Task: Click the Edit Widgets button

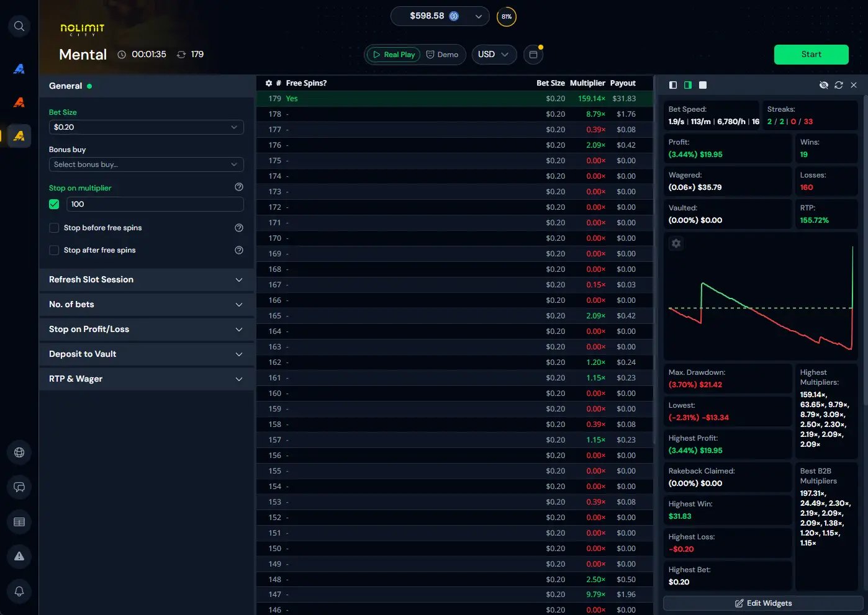Action: [762, 603]
